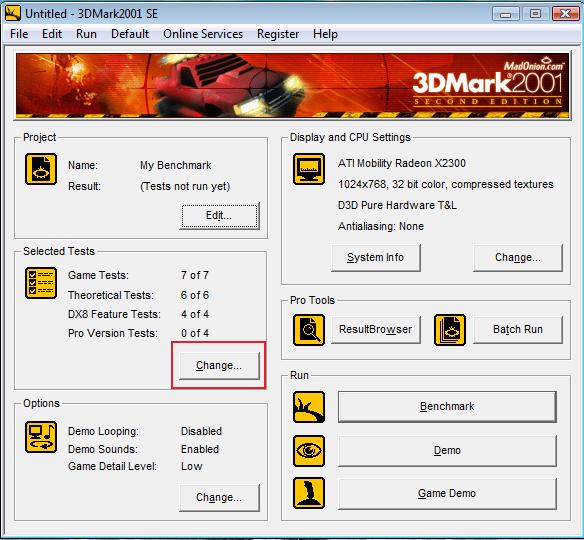Click Change... button in Options group

(x=219, y=498)
